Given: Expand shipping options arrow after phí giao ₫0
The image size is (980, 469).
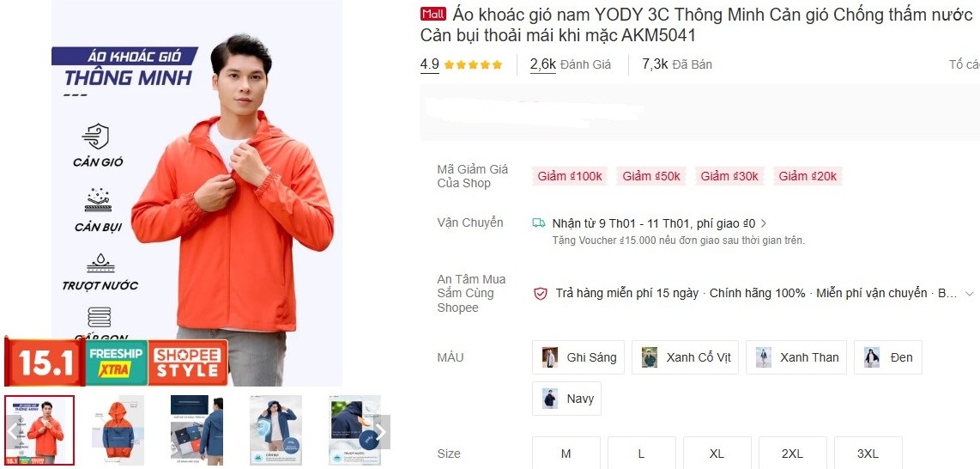Looking at the screenshot, I should click(764, 223).
